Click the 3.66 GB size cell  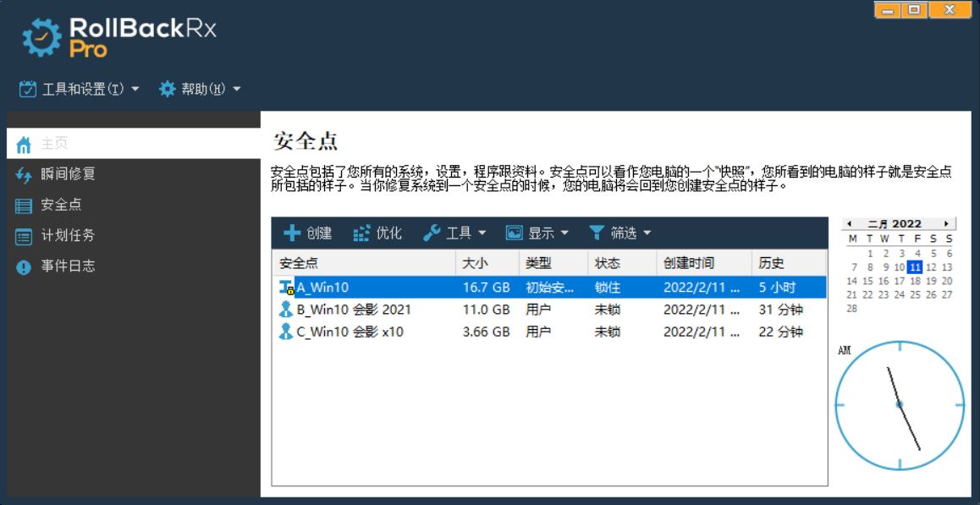tap(486, 332)
